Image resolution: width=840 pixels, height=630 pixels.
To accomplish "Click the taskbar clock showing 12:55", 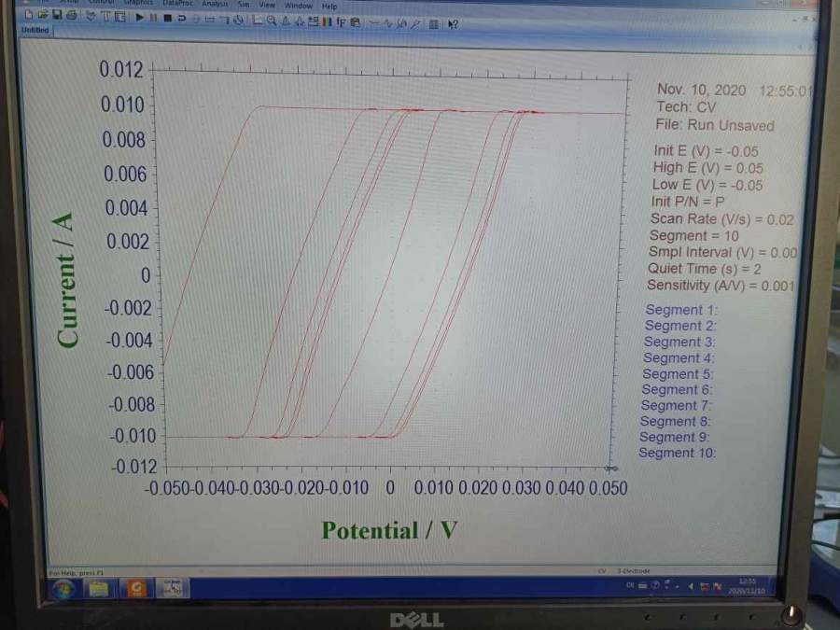I will pos(748,586).
